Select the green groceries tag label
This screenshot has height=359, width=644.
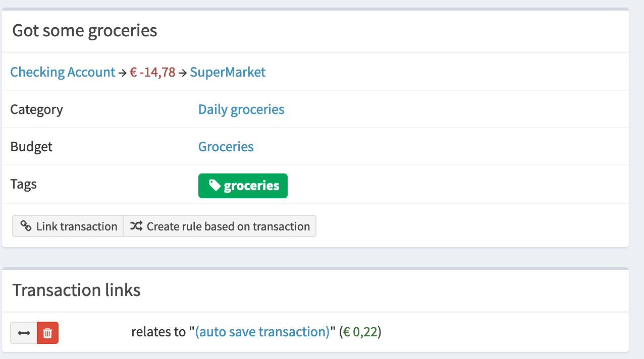251,186
